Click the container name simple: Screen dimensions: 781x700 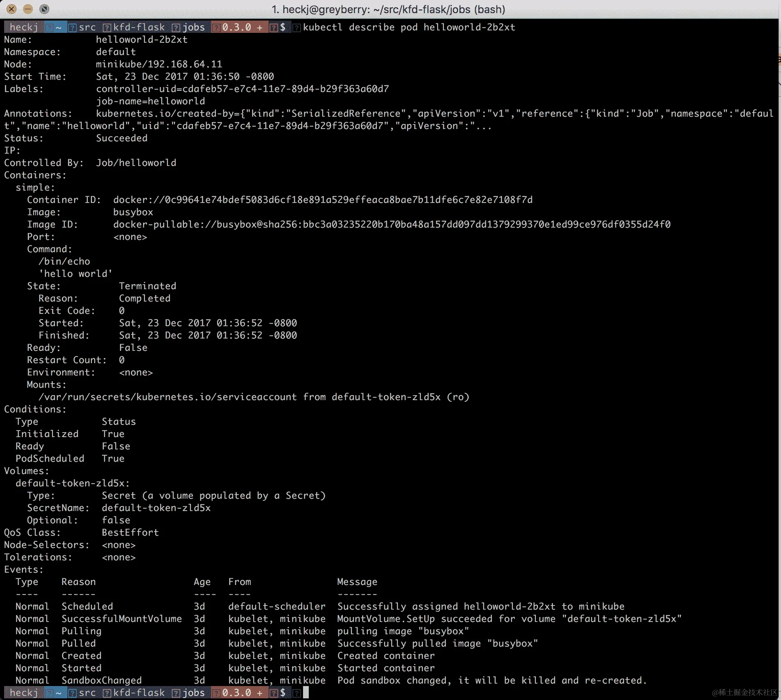point(35,187)
